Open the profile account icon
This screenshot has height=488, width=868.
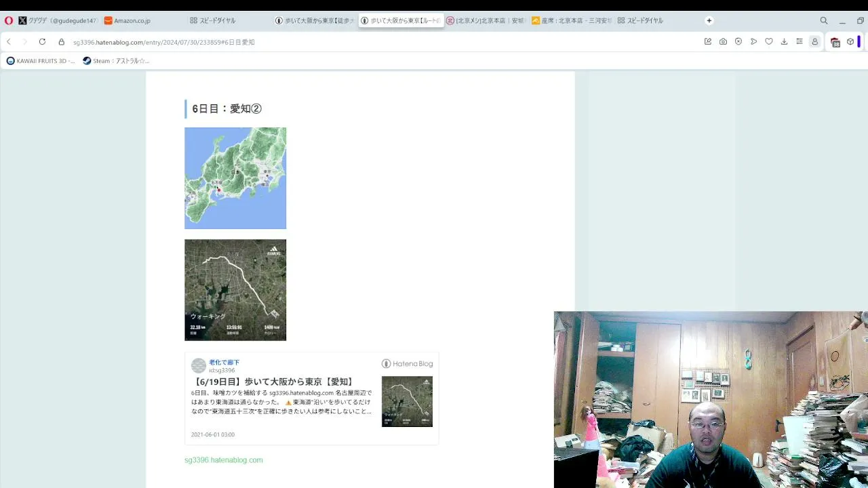click(x=815, y=42)
